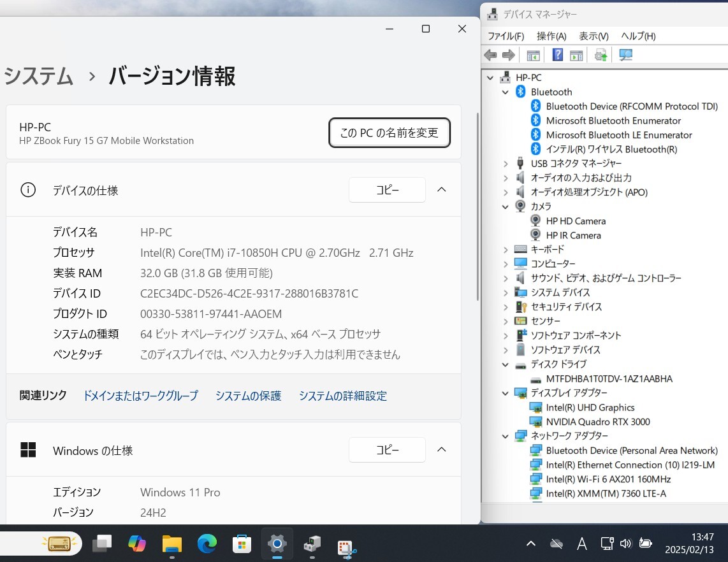This screenshot has height=562, width=728.
Task: Click the コピー button for Windows の仕様
Action: pos(387,450)
